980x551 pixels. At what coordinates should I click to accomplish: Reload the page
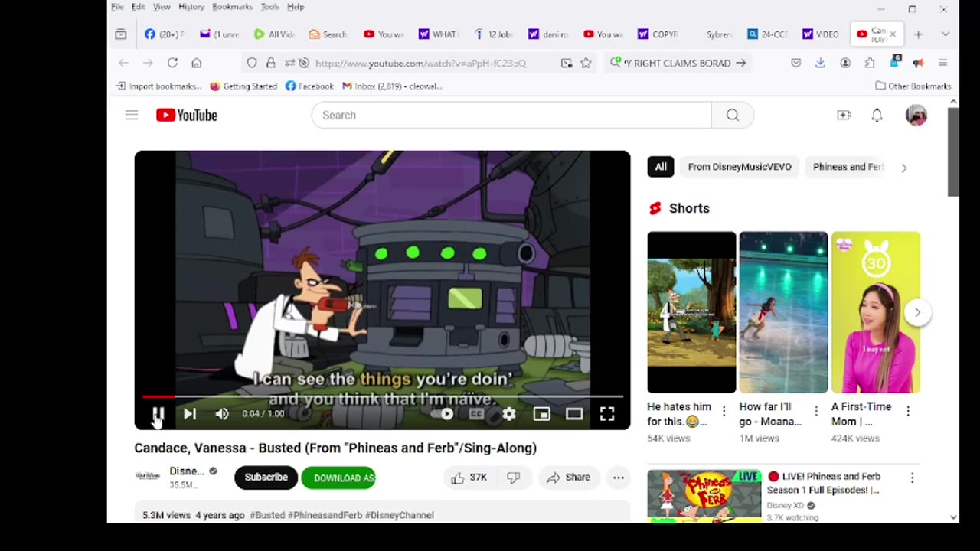point(172,63)
